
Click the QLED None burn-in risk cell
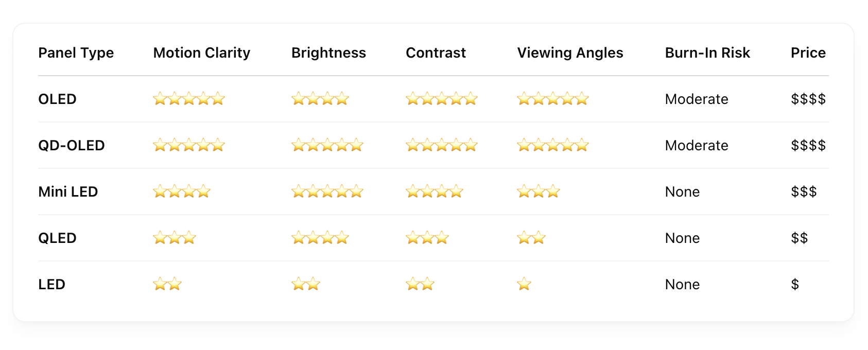682,238
